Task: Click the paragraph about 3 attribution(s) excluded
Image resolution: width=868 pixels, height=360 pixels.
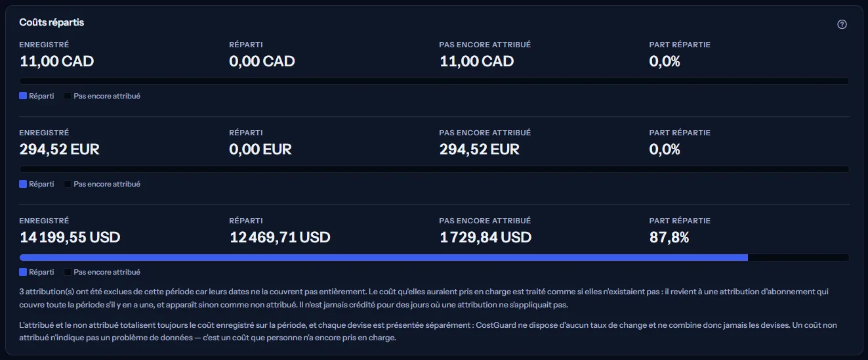Action: tap(429, 298)
